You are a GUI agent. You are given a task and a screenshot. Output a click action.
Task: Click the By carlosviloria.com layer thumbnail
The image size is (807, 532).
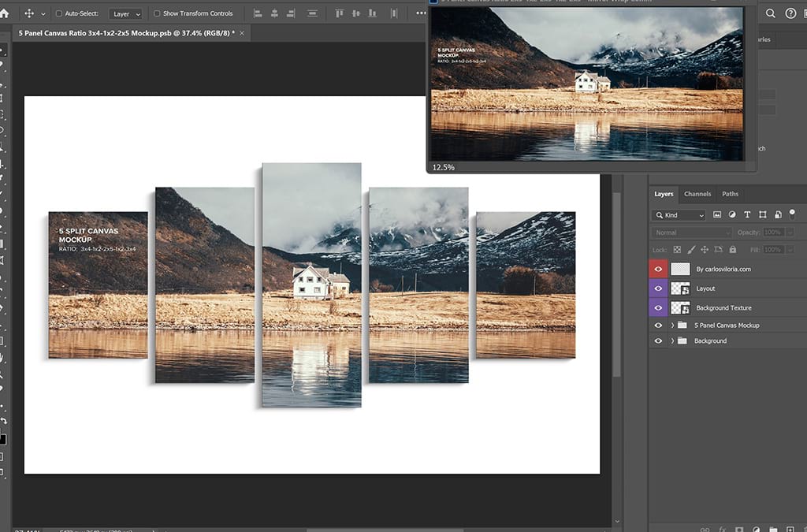(x=680, y=269)
